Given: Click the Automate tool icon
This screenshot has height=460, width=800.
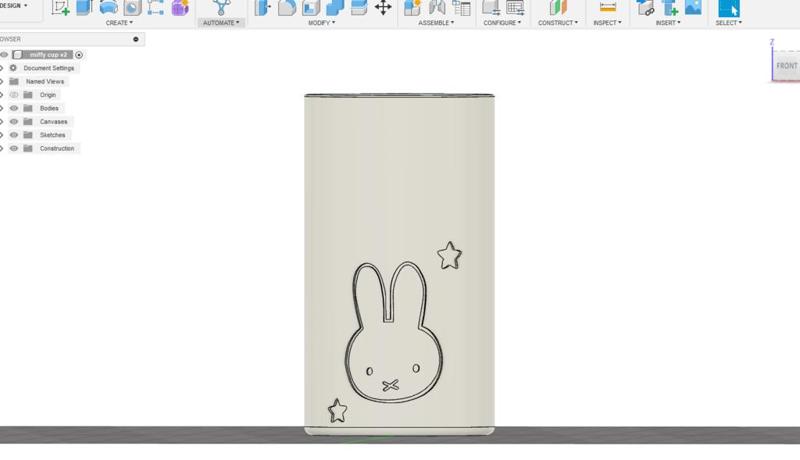Looking at the screenshot, I should click(x=221, y=7).
